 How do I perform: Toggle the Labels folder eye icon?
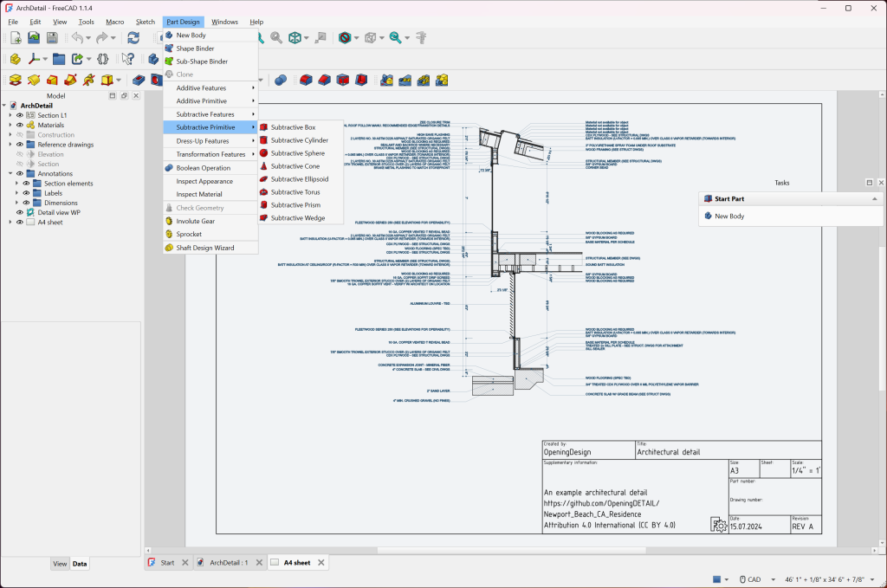[26, 193]
